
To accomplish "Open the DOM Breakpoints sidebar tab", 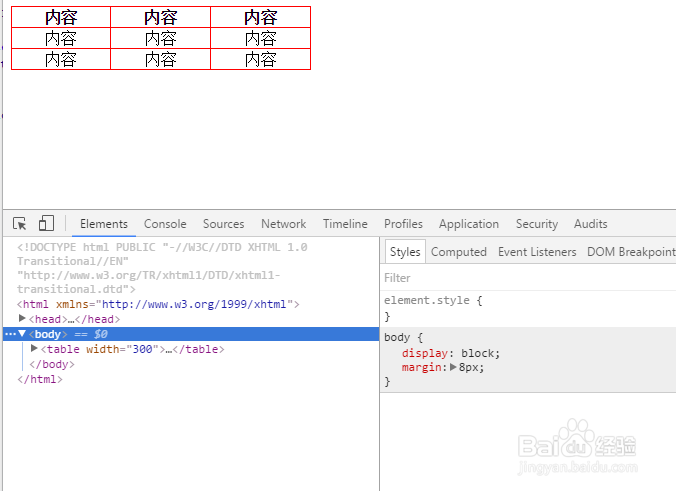I will point(631,252).
